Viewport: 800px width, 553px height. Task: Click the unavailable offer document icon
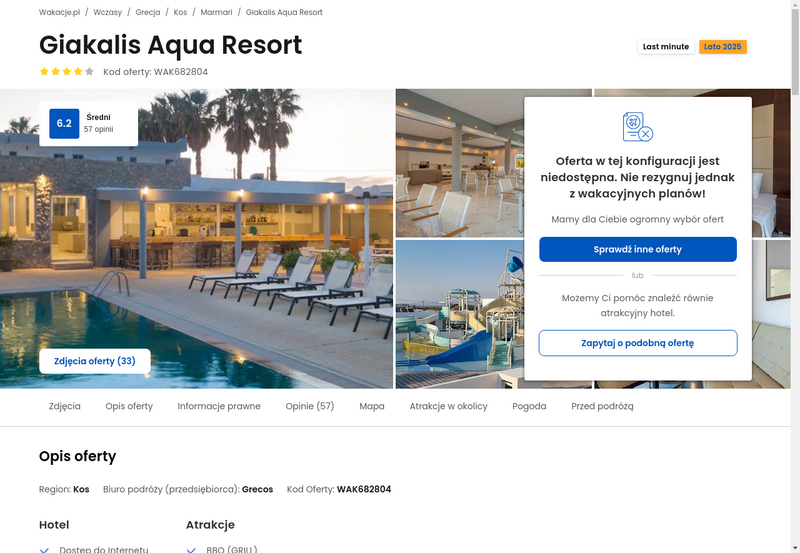point(638,127)
